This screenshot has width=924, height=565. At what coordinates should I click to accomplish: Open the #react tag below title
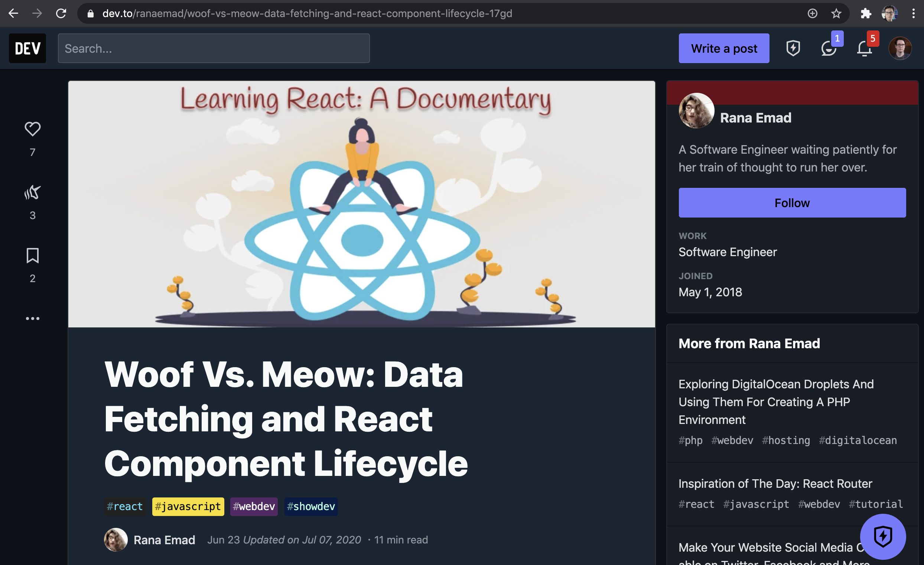125,506
